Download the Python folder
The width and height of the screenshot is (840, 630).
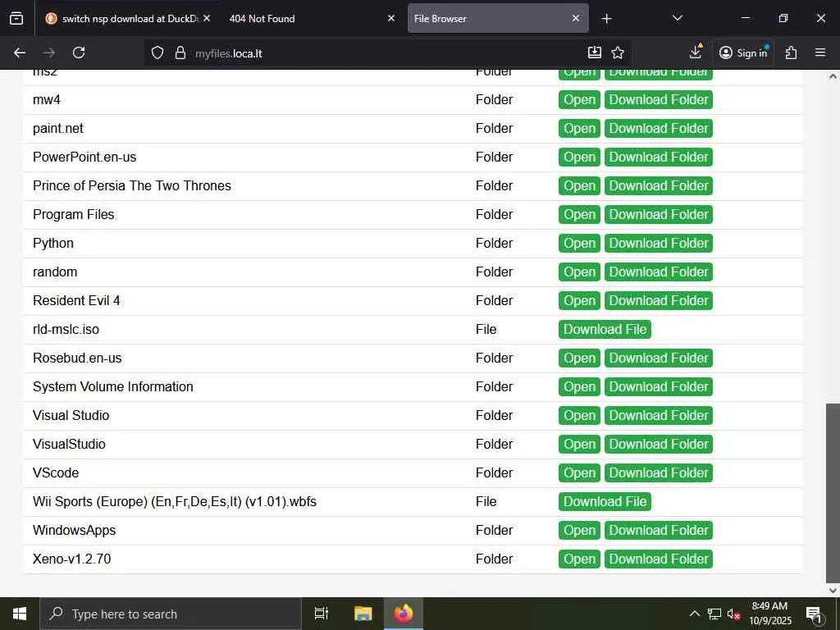[x=659, y=243]
